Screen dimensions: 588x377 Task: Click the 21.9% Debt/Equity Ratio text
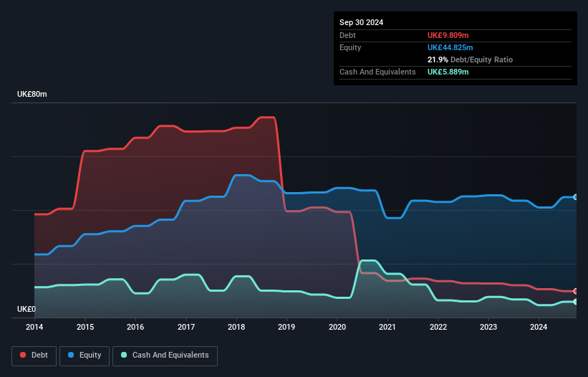470,59
